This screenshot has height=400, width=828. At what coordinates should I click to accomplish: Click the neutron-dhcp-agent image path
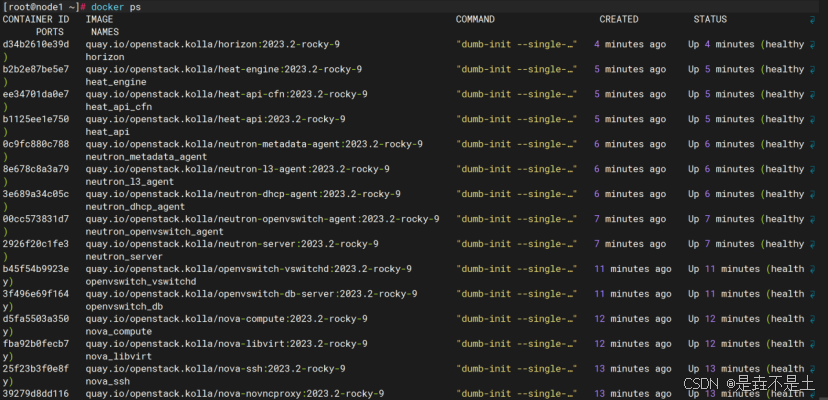243,194
